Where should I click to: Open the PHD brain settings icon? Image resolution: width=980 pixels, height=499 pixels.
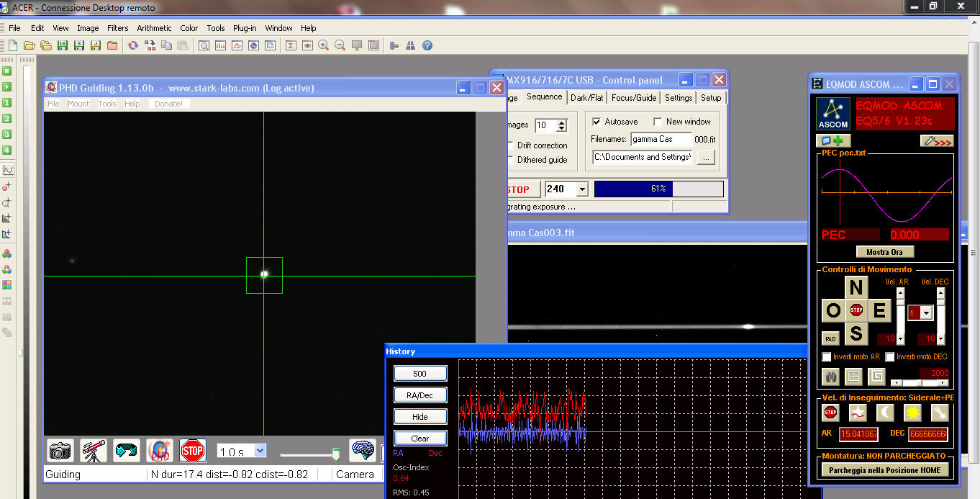(363, 451)
